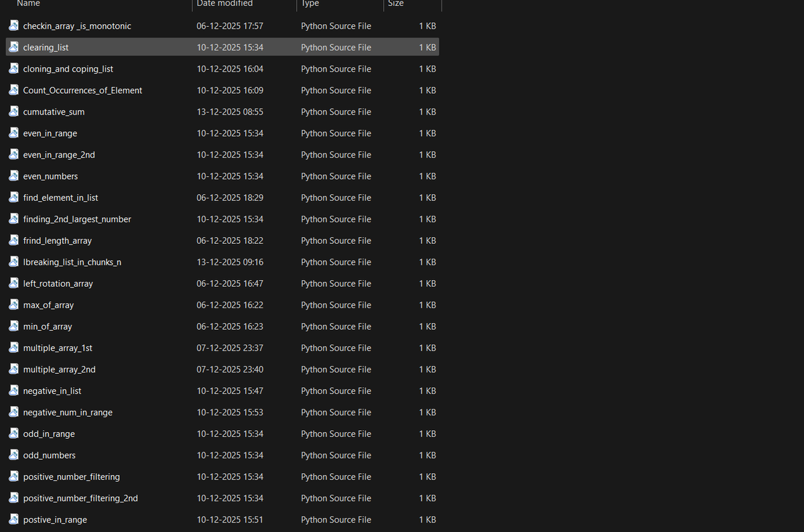Select the odd_numbers file name

(x=50, y=455)
